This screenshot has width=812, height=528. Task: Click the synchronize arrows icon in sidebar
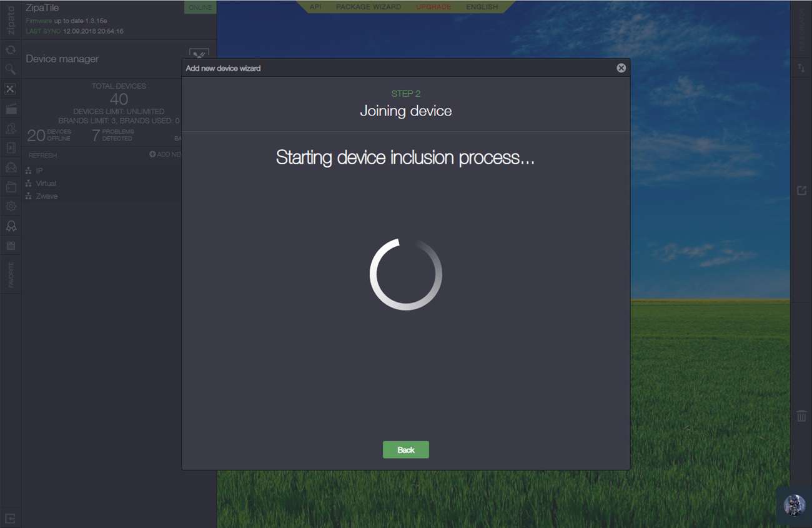click(11, 50)
